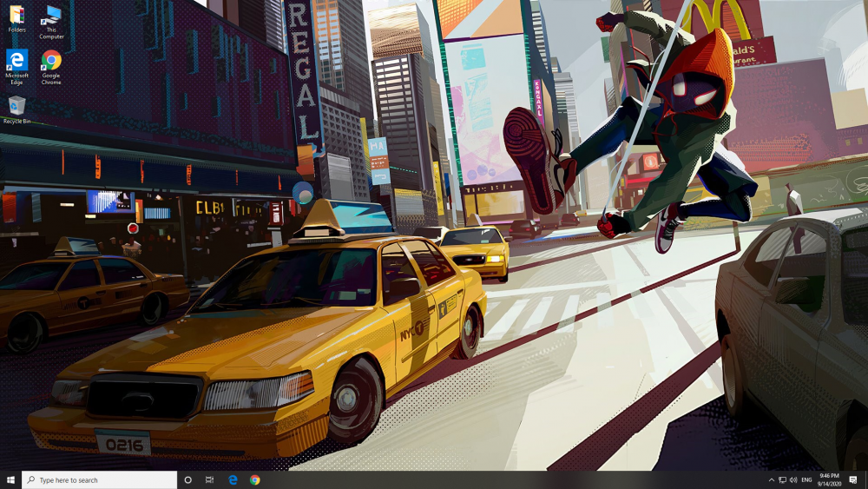Select the Folders desktop icon
This screenshot has height=489, width=868.
coord(17,19)
